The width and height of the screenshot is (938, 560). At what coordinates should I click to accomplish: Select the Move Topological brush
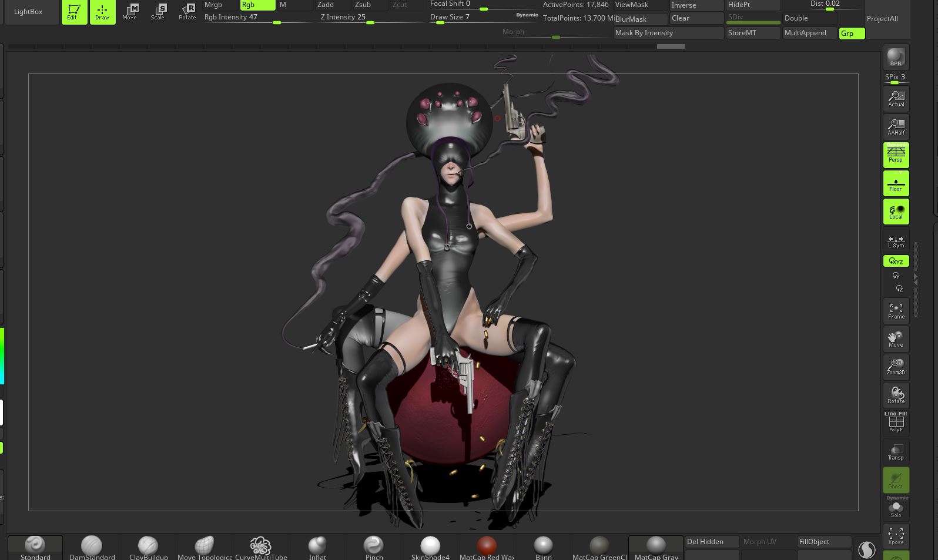(x=205, y=548)
